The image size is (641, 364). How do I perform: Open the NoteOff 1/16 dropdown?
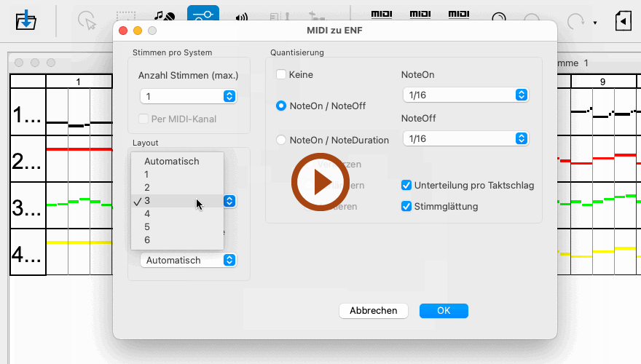465,138
